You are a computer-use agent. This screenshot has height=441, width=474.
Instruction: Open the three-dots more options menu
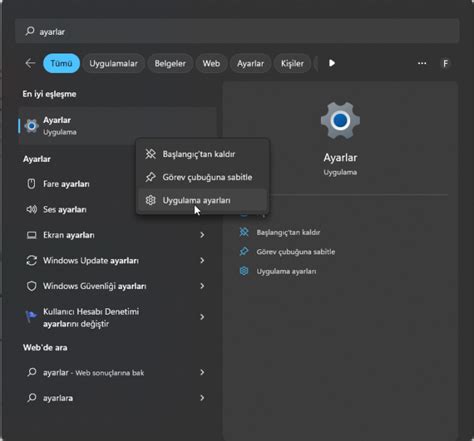tap(422, 63)
